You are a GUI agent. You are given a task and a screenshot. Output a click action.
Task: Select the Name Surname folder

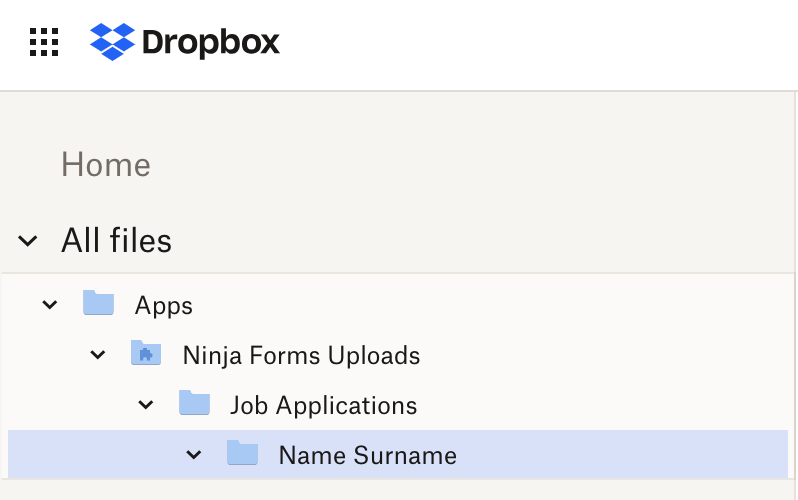398,454
